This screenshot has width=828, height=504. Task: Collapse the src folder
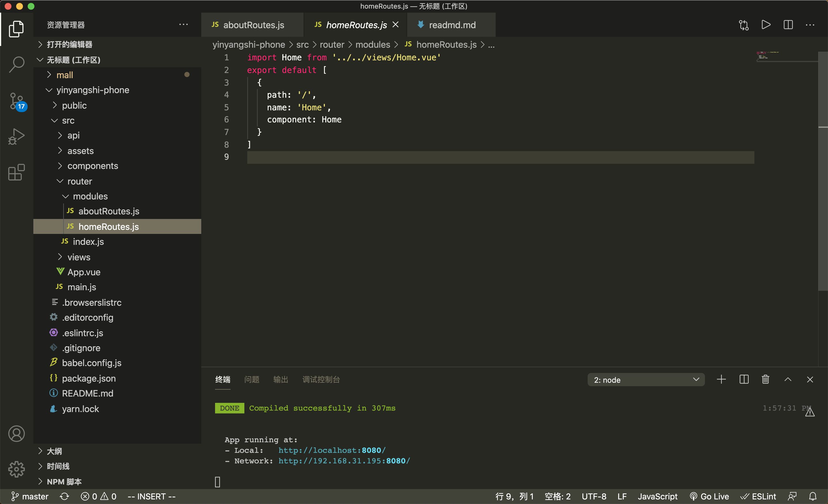tap(117, 120)
